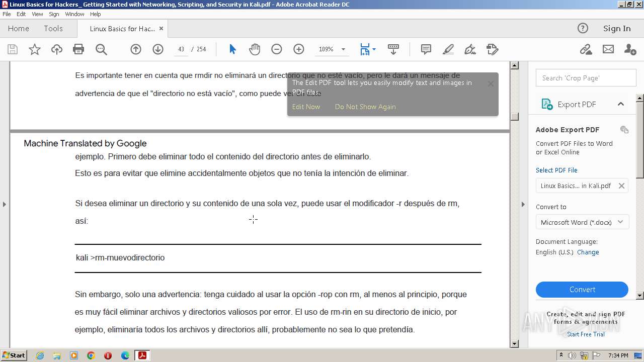The image size is (644, 362).
Task: Share with others person-plus icon
Action: point(630,49)
